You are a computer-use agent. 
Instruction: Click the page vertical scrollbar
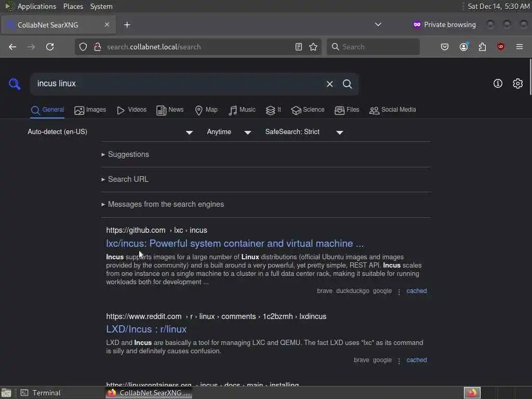pyautogui.click(x=530, y=77)
